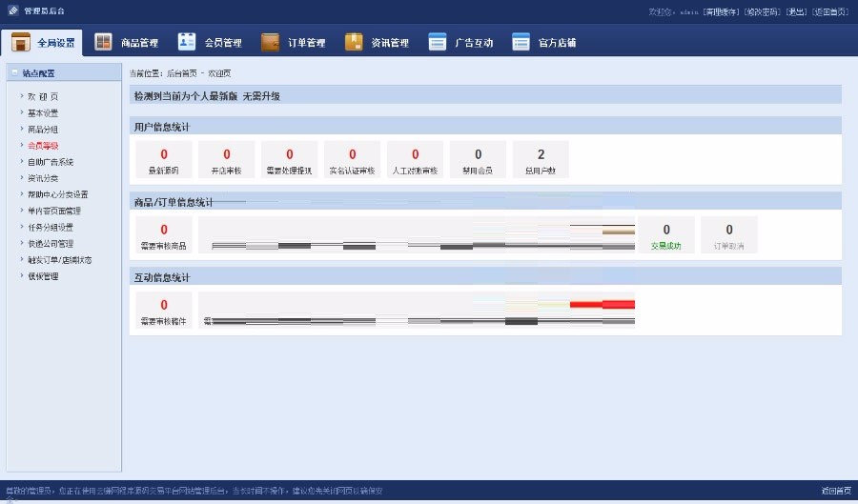Click the 会员管理 ID card icon
This screenshot has width=858, height=504.
187,42
